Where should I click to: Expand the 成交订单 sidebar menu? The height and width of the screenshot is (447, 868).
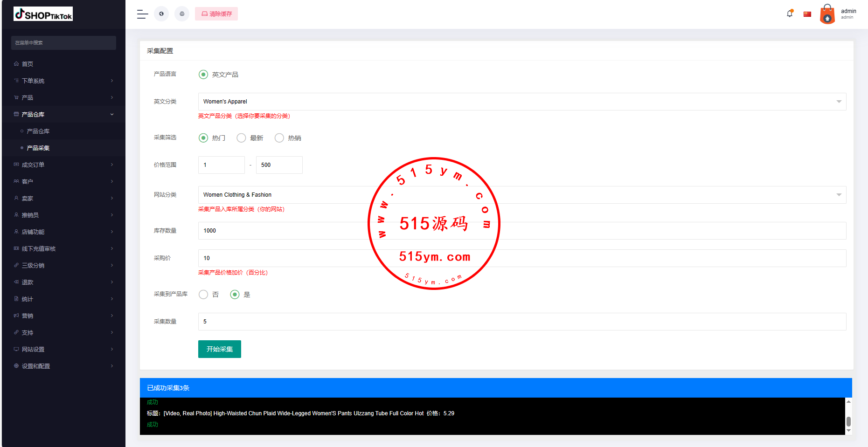point(63,165)
